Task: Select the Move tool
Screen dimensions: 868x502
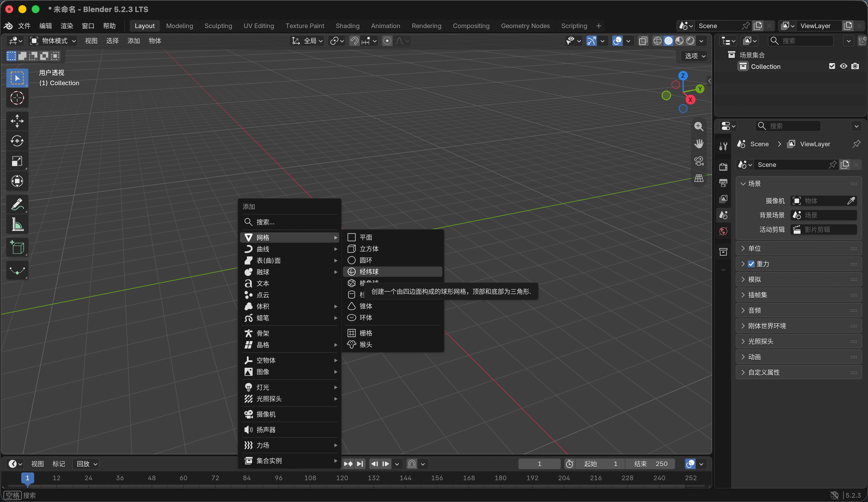Action: pos(17,121)
